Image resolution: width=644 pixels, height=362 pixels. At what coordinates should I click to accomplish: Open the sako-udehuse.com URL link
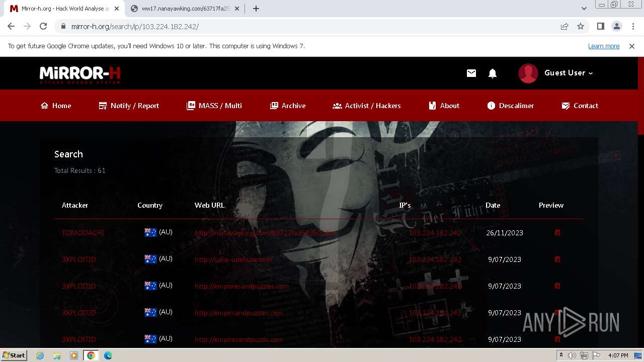click(233, 259)
